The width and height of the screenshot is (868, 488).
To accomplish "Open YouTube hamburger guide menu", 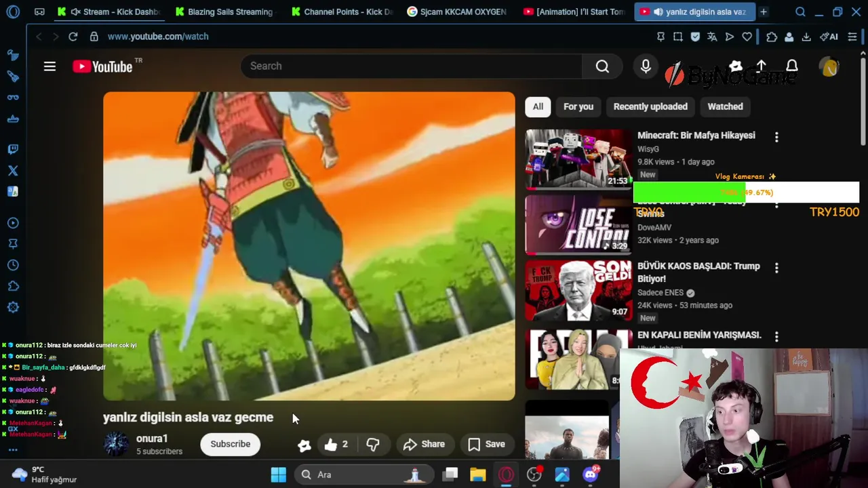I will tap(50, 66).
